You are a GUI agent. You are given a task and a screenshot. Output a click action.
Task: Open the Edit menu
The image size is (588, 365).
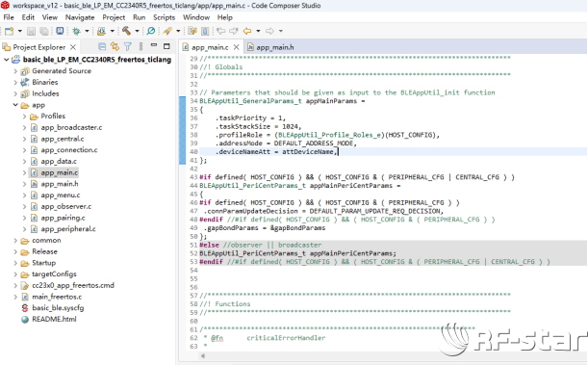28,17
